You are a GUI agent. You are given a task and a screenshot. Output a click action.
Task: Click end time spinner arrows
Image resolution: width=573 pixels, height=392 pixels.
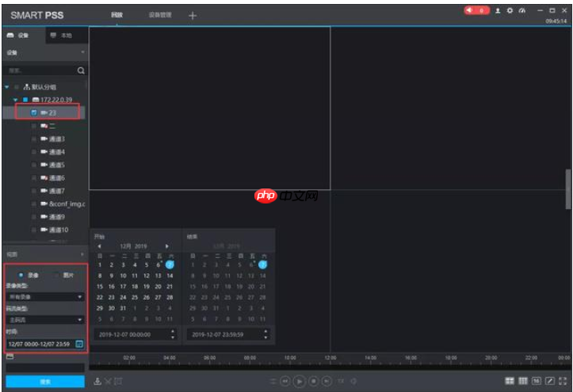(265, 334)
